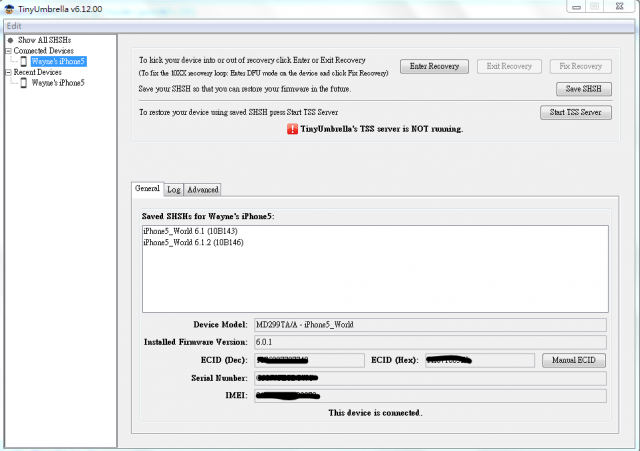Minimize the TinyUmbrella window
This screenshot has width=640, height=451.
point(576,7)
